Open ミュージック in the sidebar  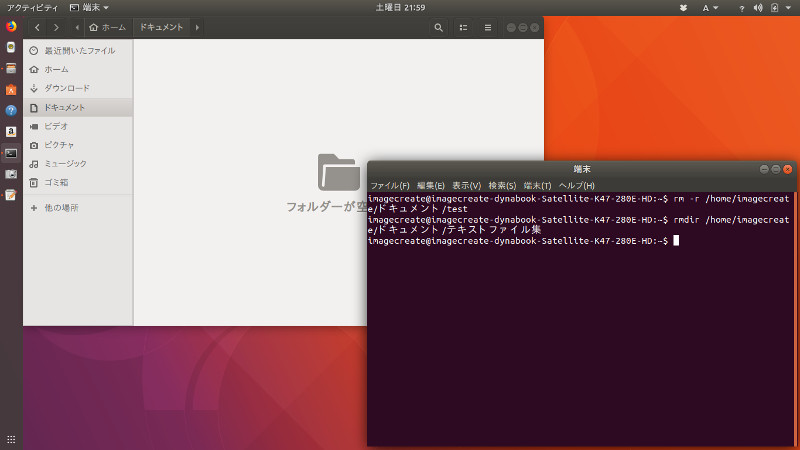click(x=78, y=164)
